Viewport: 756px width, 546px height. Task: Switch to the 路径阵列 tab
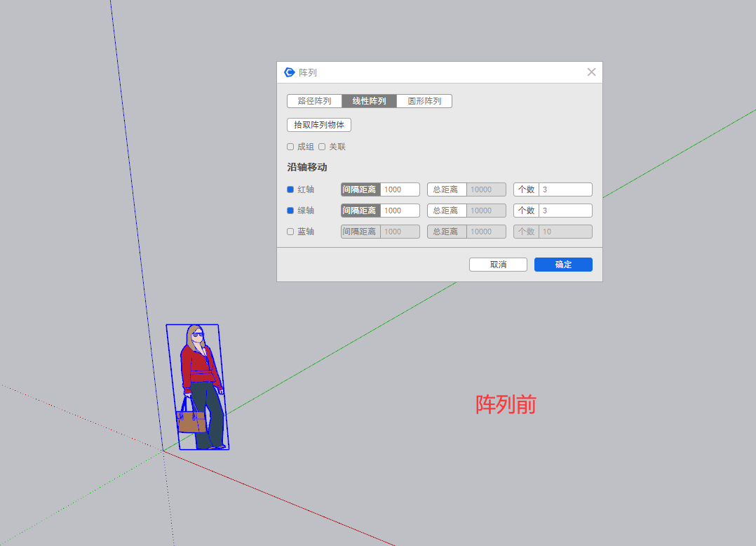coord(314,101)
